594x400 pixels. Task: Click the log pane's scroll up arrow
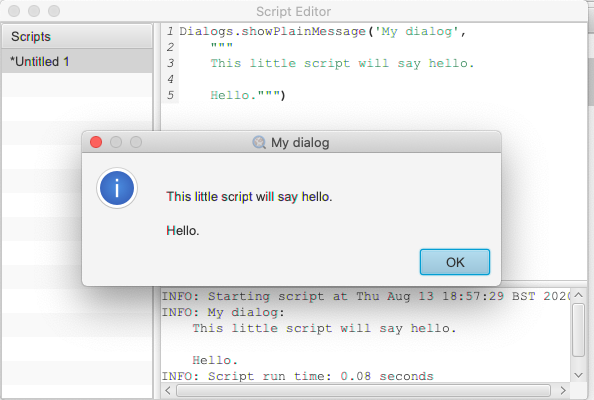[578, 295]
